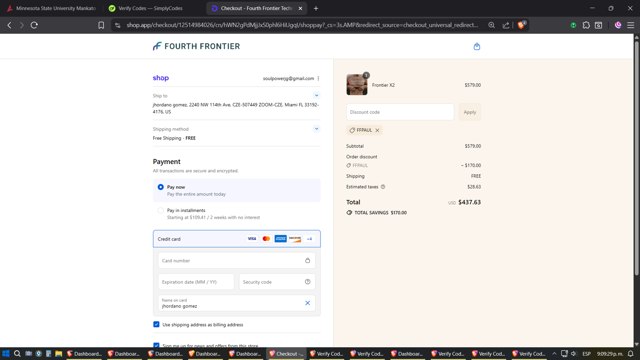Expand the Shipping method section
640x360 pixels.
(316, 129)
